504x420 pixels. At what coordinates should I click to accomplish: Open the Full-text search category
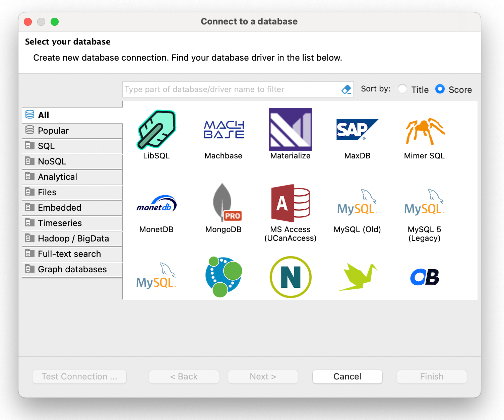(72, 254)
